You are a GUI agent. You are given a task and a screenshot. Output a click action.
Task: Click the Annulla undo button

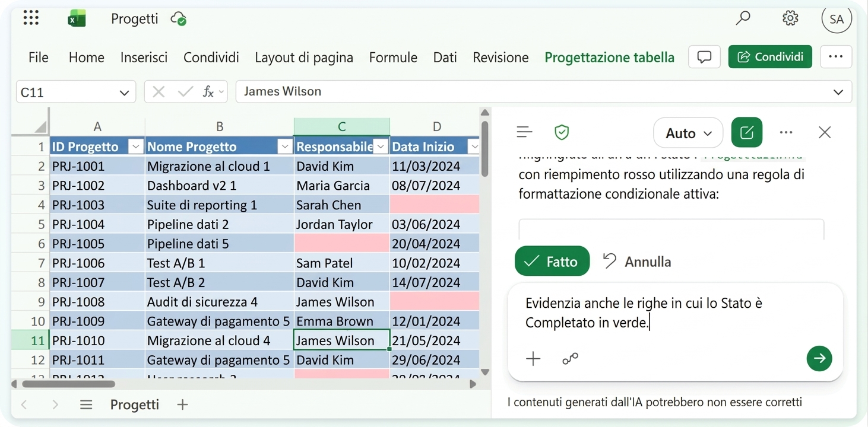(636, 262)
